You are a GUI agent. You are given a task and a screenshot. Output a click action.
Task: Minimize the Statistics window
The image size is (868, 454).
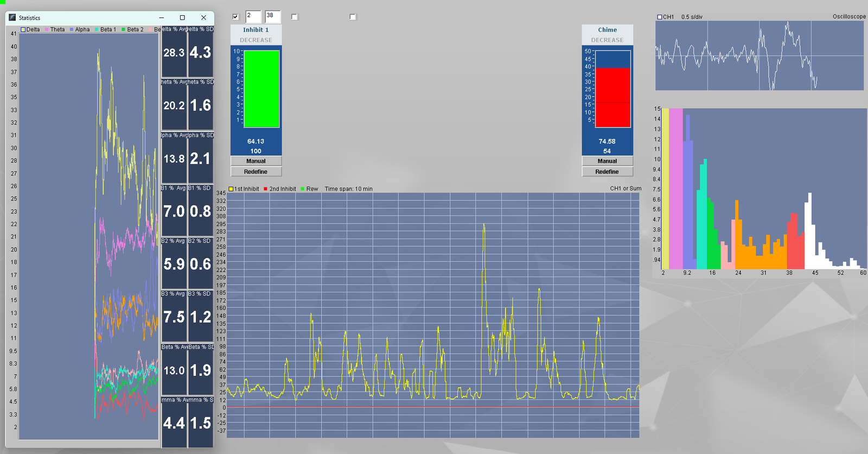point(162,18)
